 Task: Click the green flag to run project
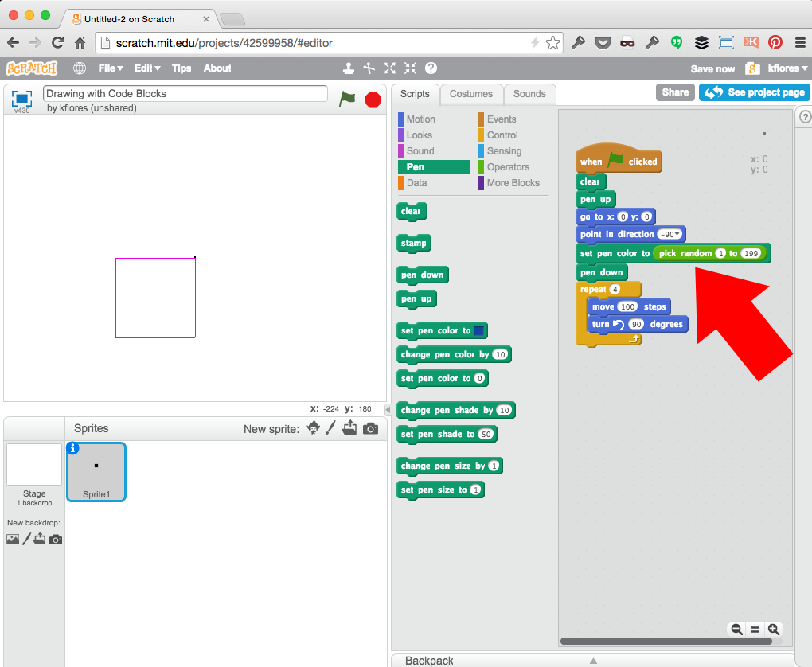coord(347,99)
